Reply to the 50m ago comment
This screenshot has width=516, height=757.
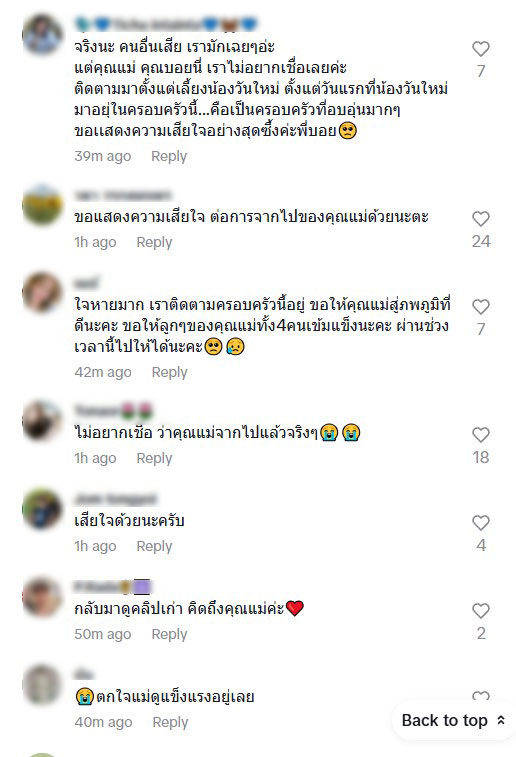click(169, 634)
